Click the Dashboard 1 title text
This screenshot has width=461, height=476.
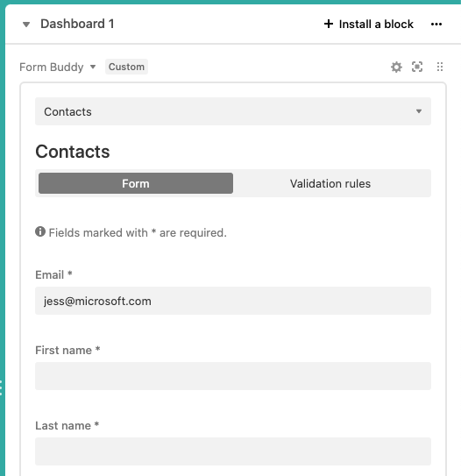pos(77,24)
